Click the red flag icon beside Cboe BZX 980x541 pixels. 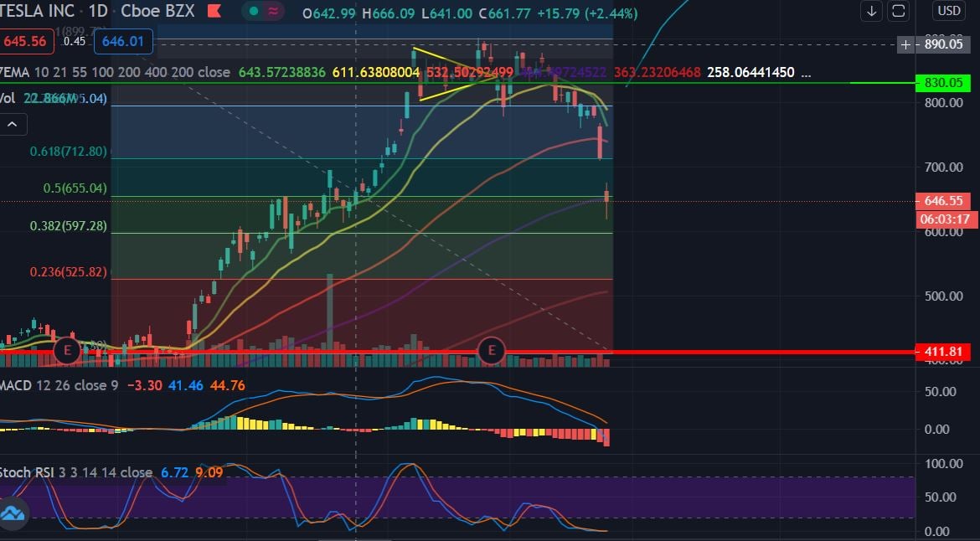[214, 11]
